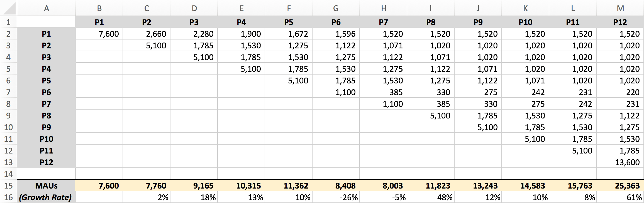The image size is (644, 203).
Task: Click the P12 row label in column A
Action: (x=46, y=162)
